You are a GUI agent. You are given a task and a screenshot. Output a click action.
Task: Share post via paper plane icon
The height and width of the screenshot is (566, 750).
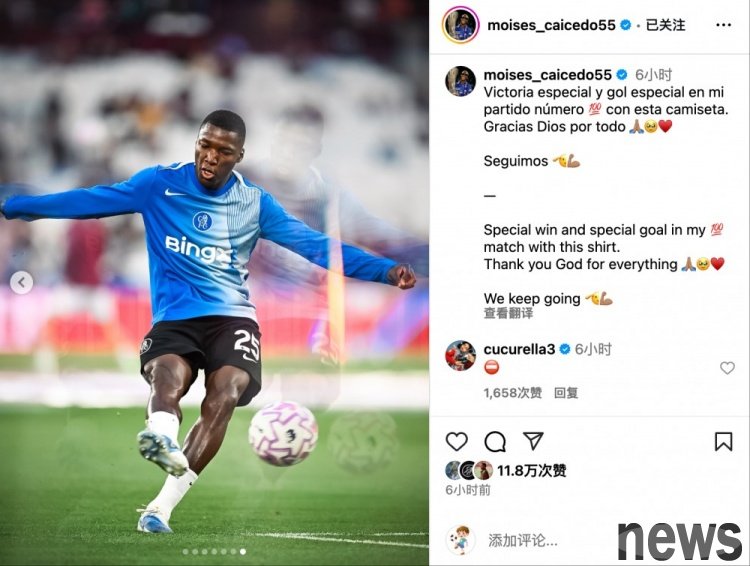(533, 441)
